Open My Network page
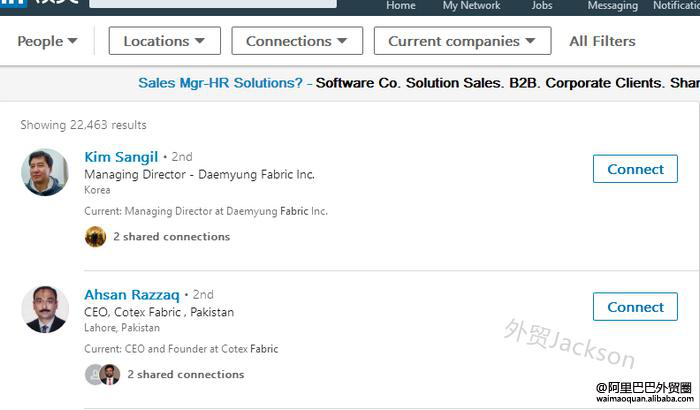 pos(471,5)
